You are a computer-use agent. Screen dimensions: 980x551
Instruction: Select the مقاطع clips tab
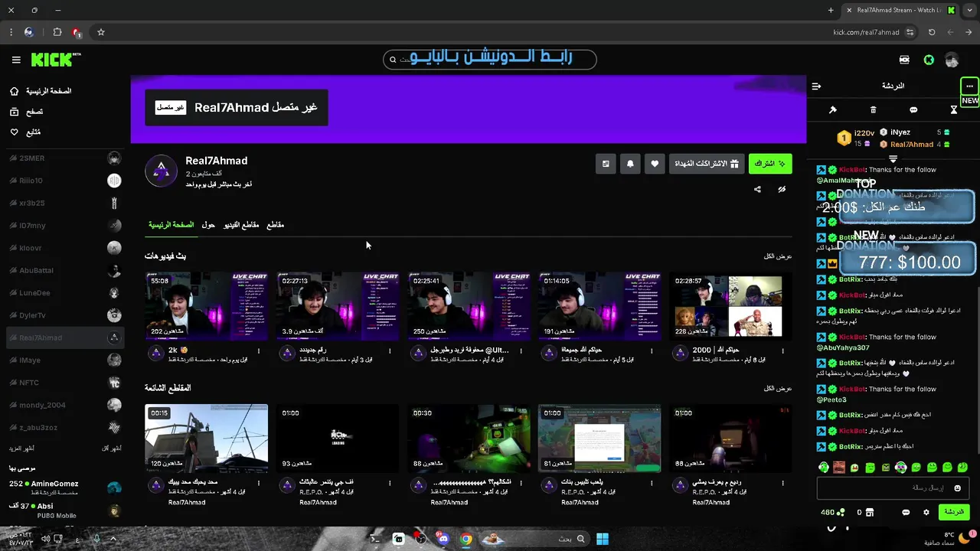pos(275,225)
